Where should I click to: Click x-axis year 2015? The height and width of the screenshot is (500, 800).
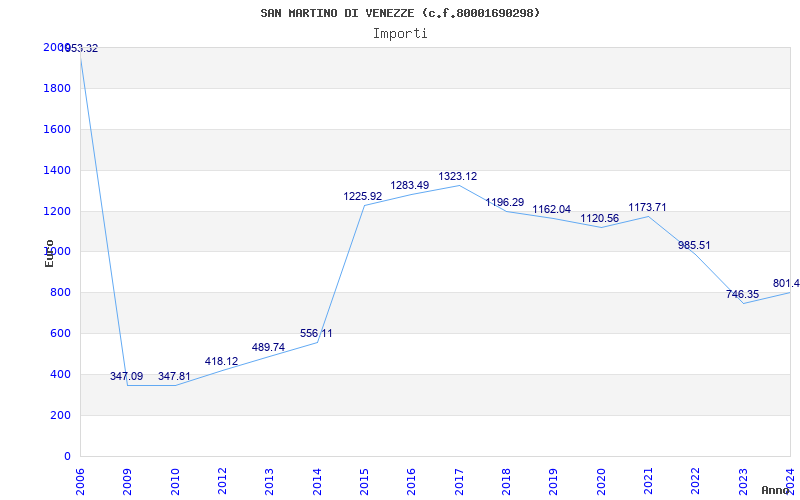(364, 481)
